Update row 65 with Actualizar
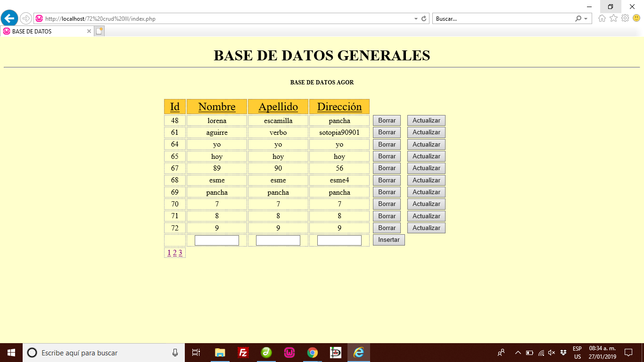The width and height of the screenshot is (644, 362). pyautogui.click(x=426, y=156)
